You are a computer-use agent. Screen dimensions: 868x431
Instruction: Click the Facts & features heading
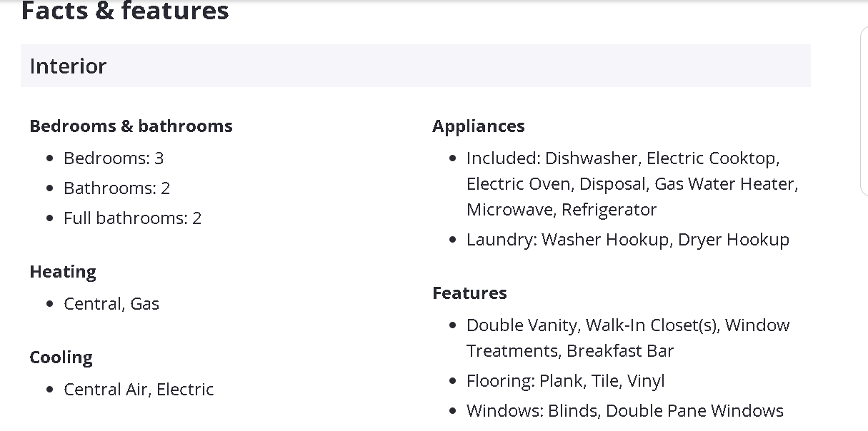coord(125,11)
